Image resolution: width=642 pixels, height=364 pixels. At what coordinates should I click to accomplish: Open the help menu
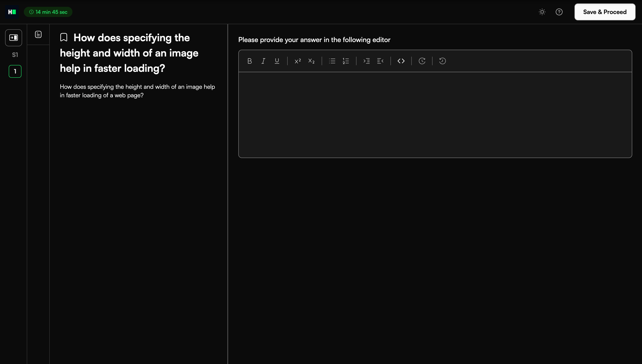559,12
